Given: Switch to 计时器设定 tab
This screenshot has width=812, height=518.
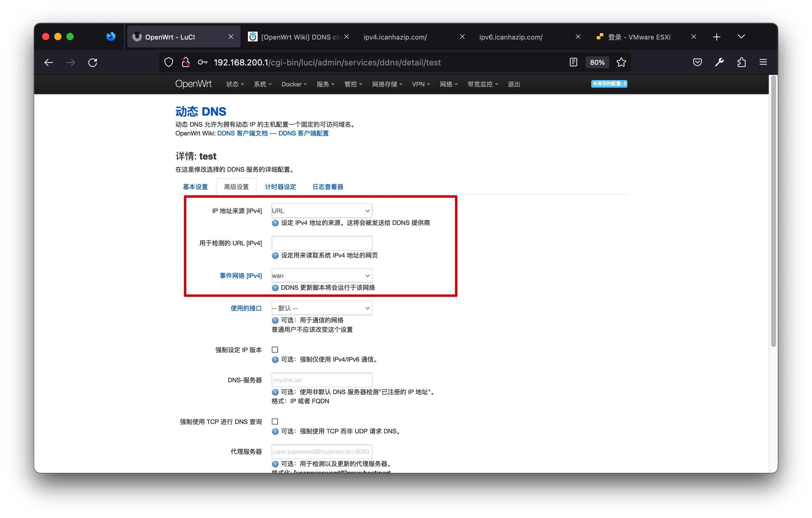Looking at the screenshot, I should (280, 187).
